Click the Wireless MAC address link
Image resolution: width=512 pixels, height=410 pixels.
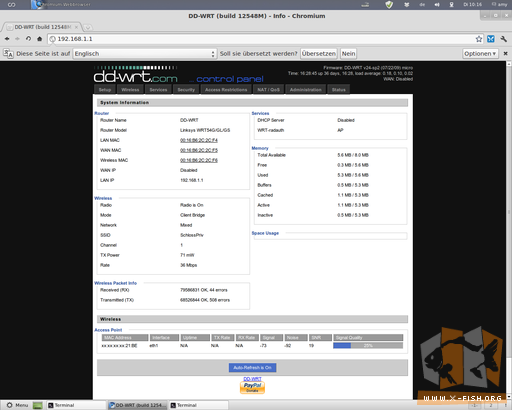click(199, 160)
